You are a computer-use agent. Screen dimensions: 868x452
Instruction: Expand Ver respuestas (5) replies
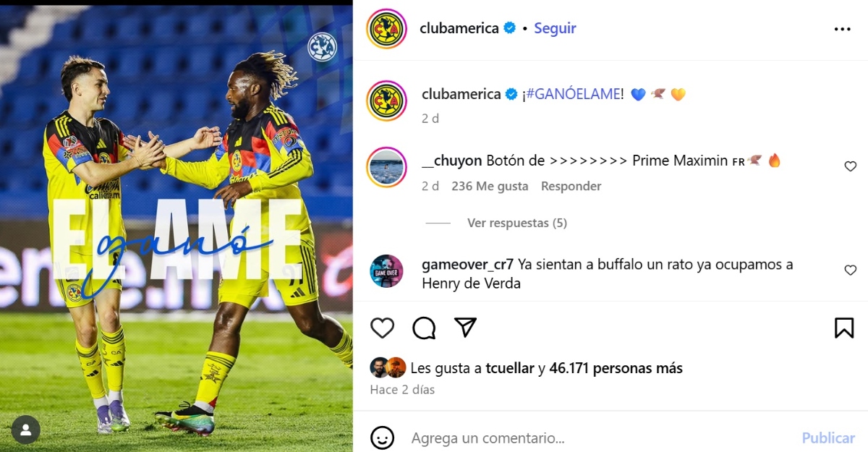coord(517,223)
